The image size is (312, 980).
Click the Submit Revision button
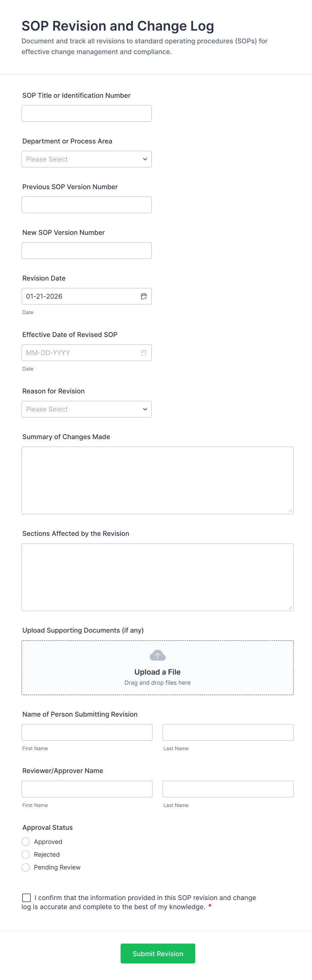click(x=157, y=953)
